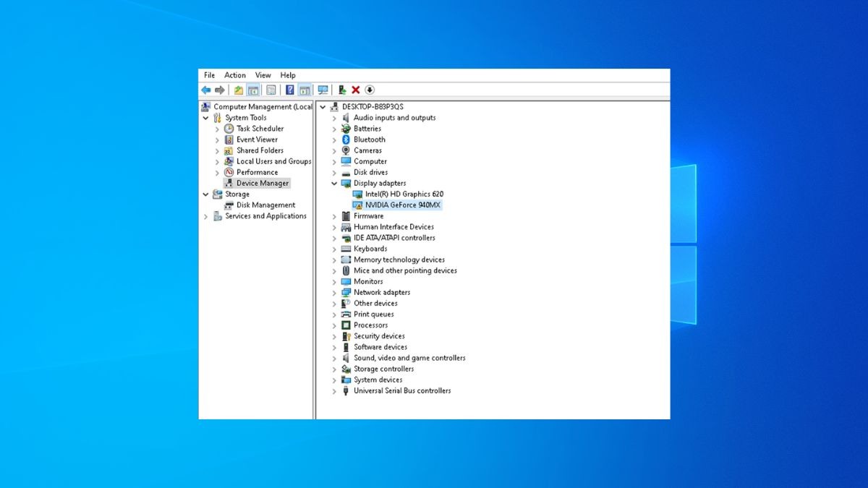Select the Intel(R) HD Graphics 620 device
Viewport: 868px width, 488px height.
(x=404, y=194)
